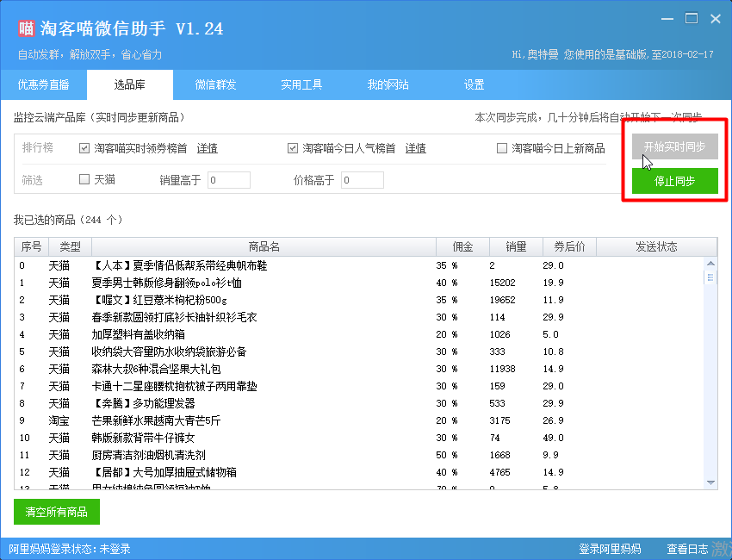The height and width of the screenshot is (560, 732).
Task: Click sales value 19652
Action: coord(502,300)
